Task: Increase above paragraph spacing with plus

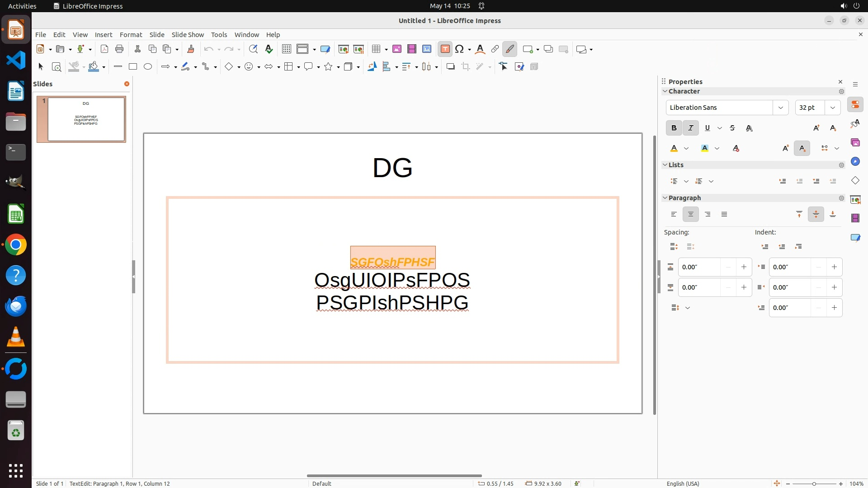Action: pyautogui.click(x=744, y=267)
